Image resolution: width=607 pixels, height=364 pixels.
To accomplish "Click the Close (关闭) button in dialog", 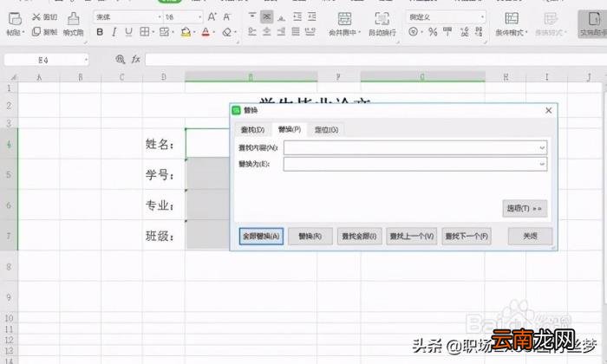I will tap(530, 236).
